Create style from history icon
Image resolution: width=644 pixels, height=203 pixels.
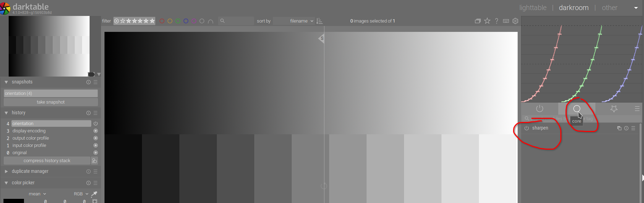pos(94,161)
